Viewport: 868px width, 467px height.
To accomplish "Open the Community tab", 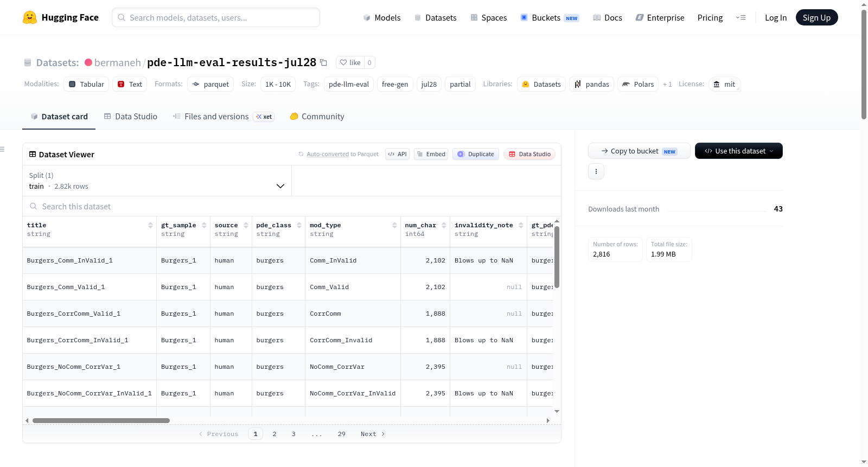I will pyautogui.click(x=317, y=116).
